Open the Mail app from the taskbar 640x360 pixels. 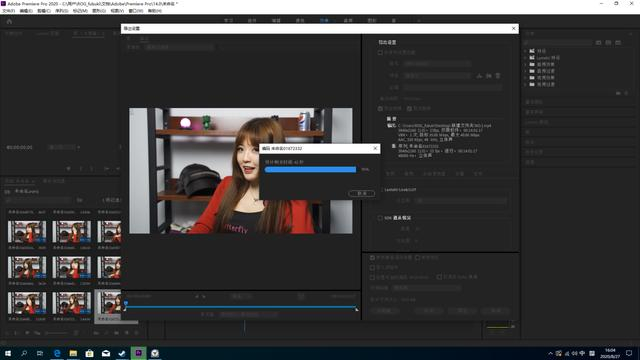coord(106,353)
